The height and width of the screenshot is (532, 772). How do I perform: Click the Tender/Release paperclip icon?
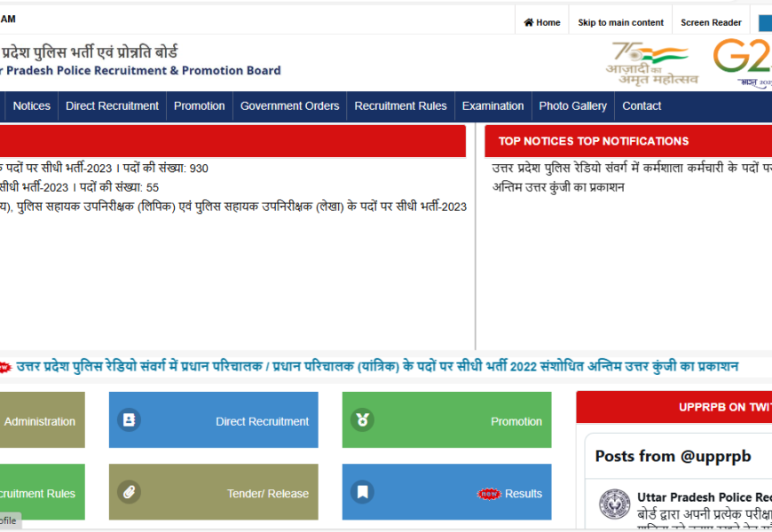coord(130,492)
